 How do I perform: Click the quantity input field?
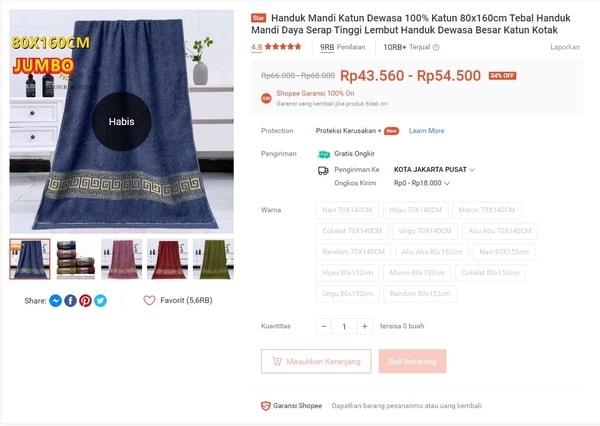(344, 326)
